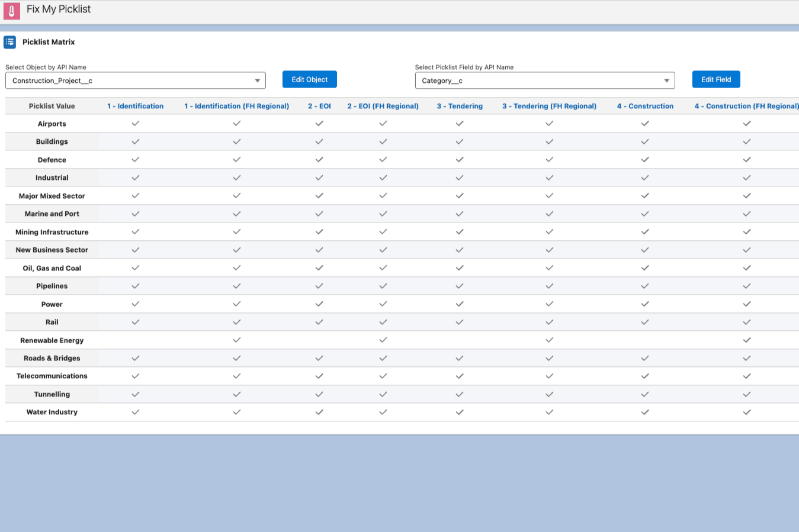
Task: Open the 3 - Tendering (FH Regional) column
Action: coord(550,106)
